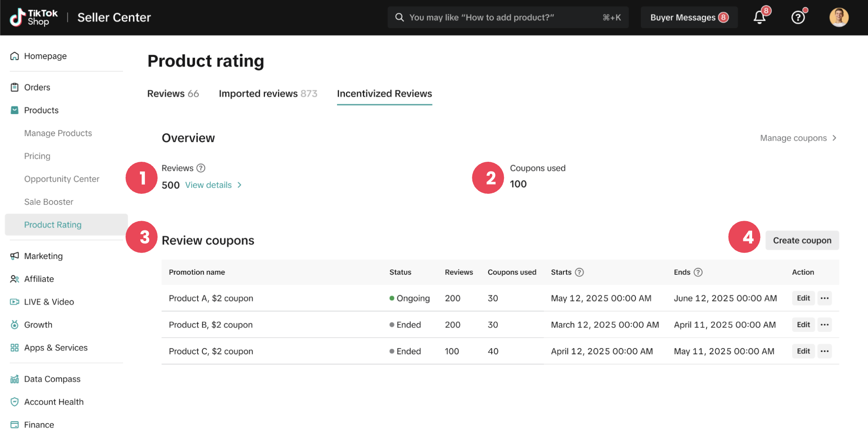Open the Starts column tooltip icon
868x444 pixels.
point(579,272)
